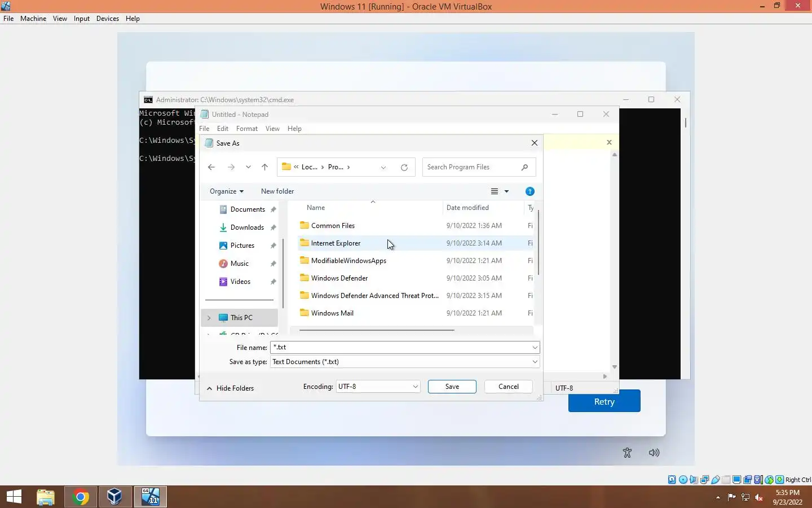
Task: Open the view options dropdown arrow
Action: tap(506, 191)
